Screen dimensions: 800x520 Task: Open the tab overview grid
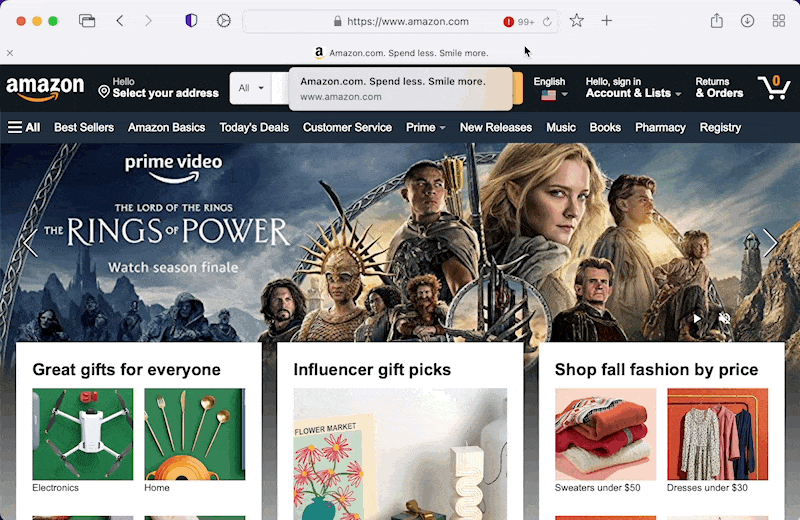(x=779, y=21)
